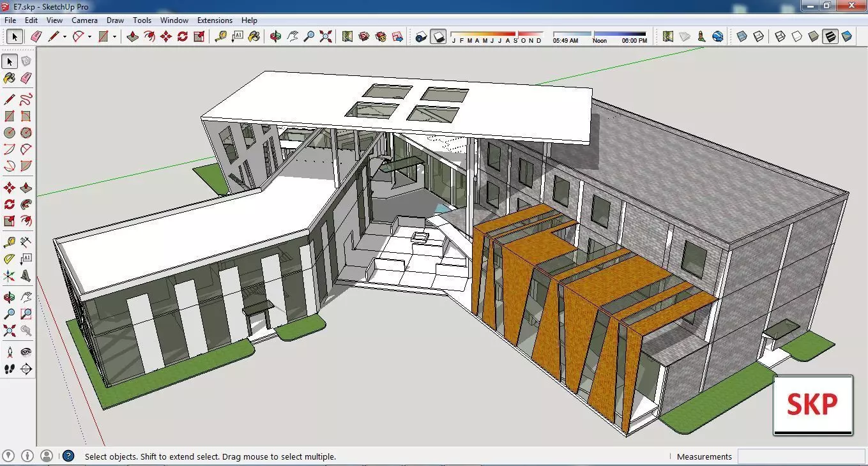
Task: Select the Scale tool in top toolbar
Action: coord(199,36)
